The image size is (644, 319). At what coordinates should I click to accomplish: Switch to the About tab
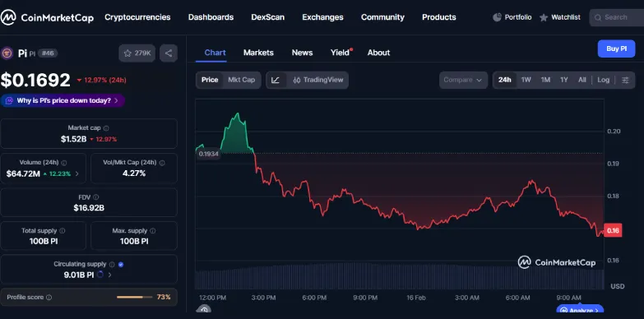point(378,53)
